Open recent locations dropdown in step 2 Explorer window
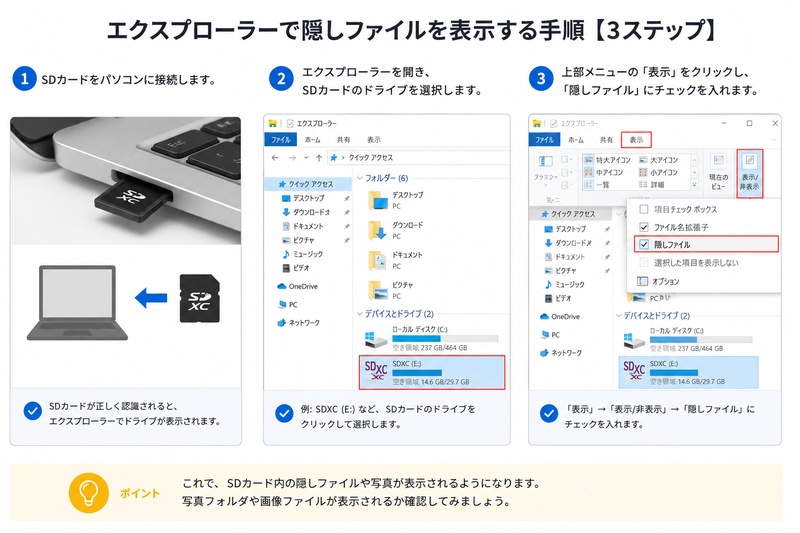The height and width of the screenshot is (533, 800). click(x=306, y=158)
